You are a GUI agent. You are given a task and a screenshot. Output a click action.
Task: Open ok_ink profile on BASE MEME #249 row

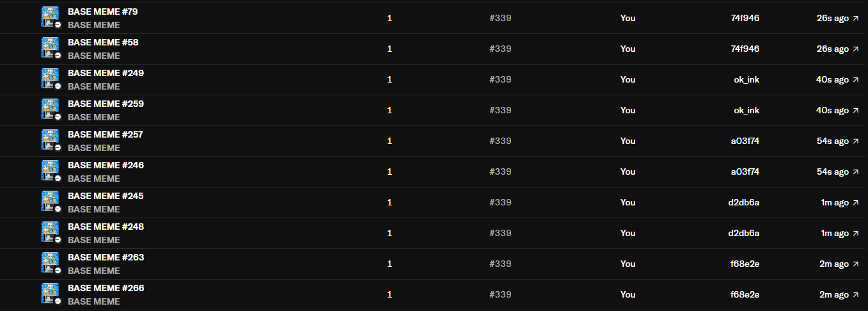tap(746, 79)
